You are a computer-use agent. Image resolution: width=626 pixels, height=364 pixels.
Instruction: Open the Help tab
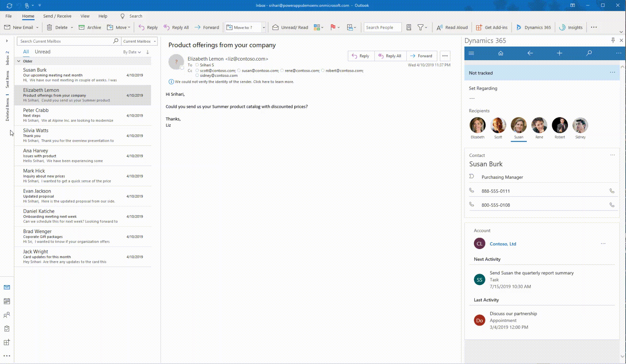point(103,16)
